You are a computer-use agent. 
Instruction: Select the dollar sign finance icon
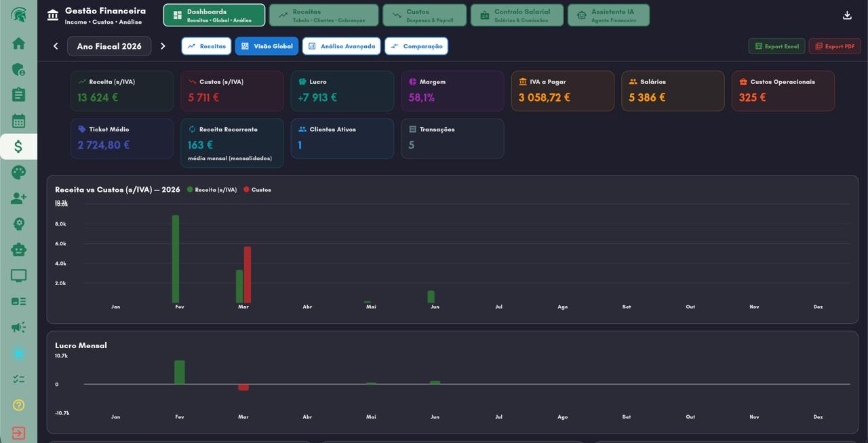pyautogui.click(x=18, y=146)
